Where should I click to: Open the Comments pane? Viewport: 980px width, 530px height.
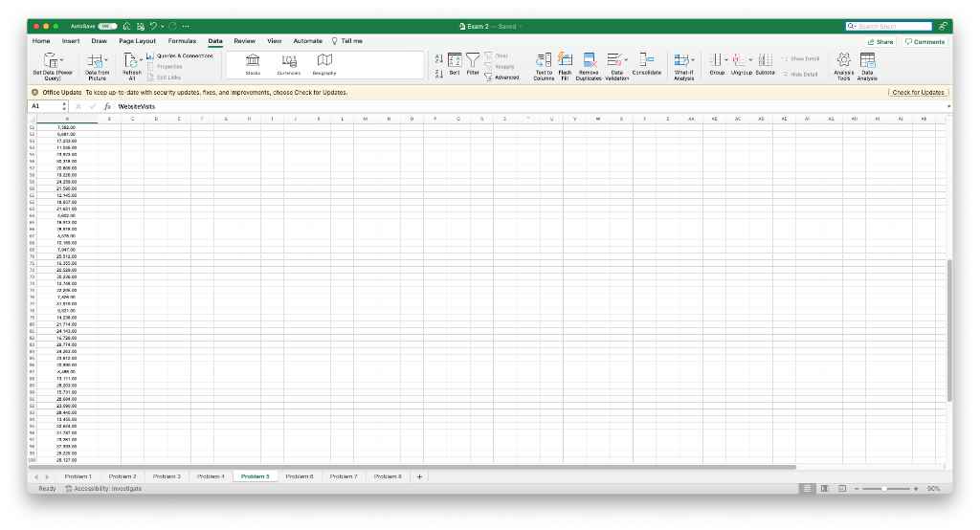[x=925, y=42]
